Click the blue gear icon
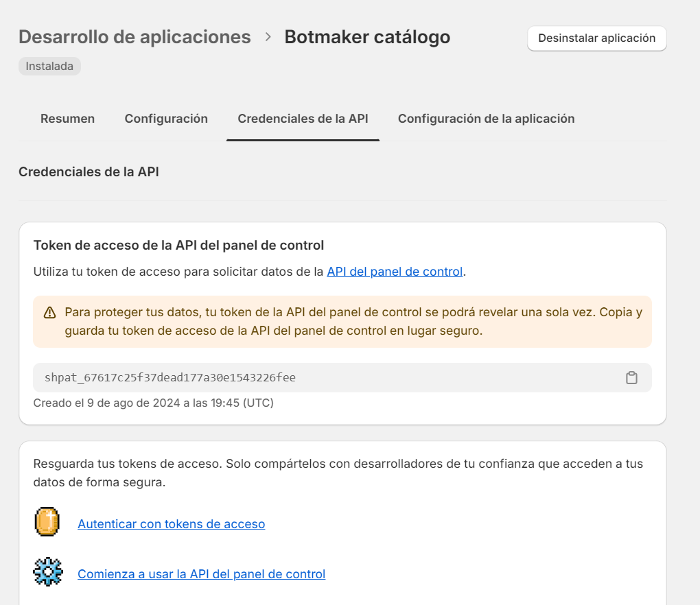Viewport: 700px width, 605px height. 48,572
